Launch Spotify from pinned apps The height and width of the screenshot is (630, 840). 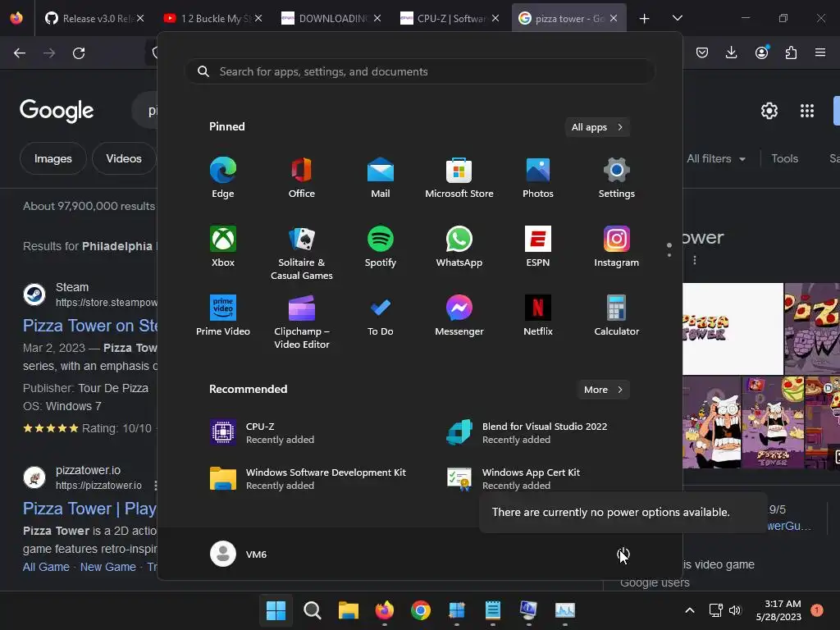coord(381,247)
